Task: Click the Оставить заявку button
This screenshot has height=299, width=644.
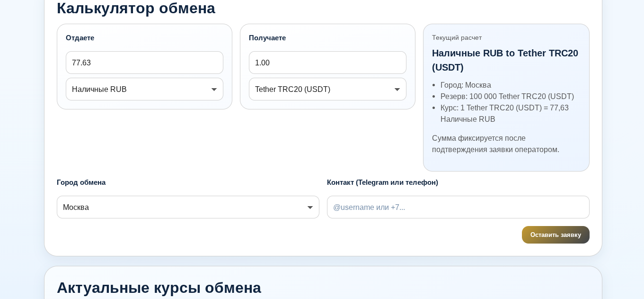Action: (x=556, y=235)
